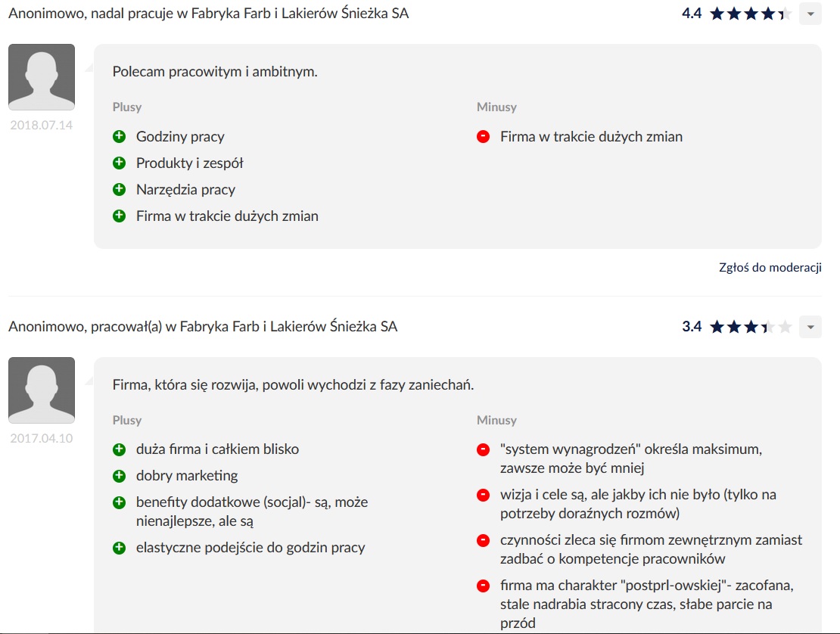This screenshot has width=840, height=634.
Task: Click 'Zgłoś do moderacji' link
Action: [x=770, y=267]
